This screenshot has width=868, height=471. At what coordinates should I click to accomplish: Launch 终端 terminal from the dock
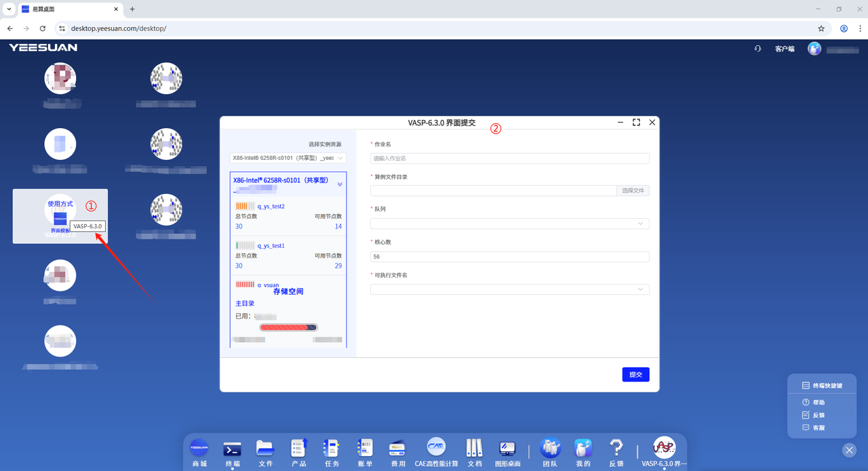click(x=233, y=449)
